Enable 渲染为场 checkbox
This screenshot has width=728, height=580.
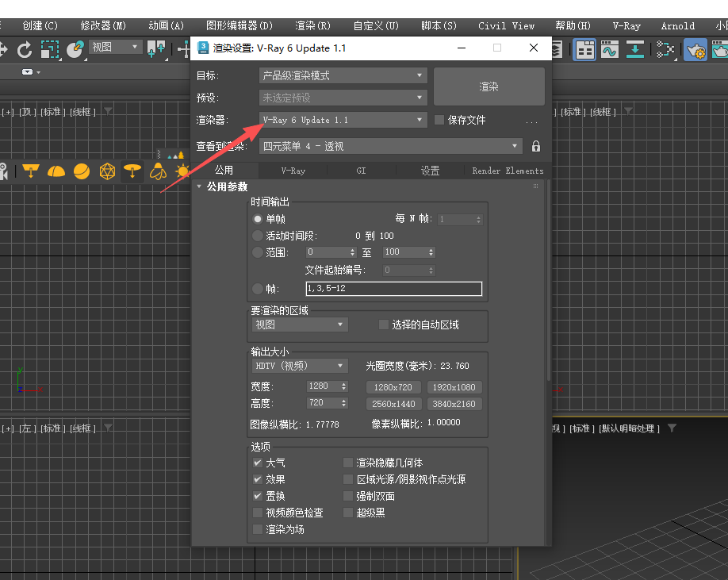(x=257, y=529)
